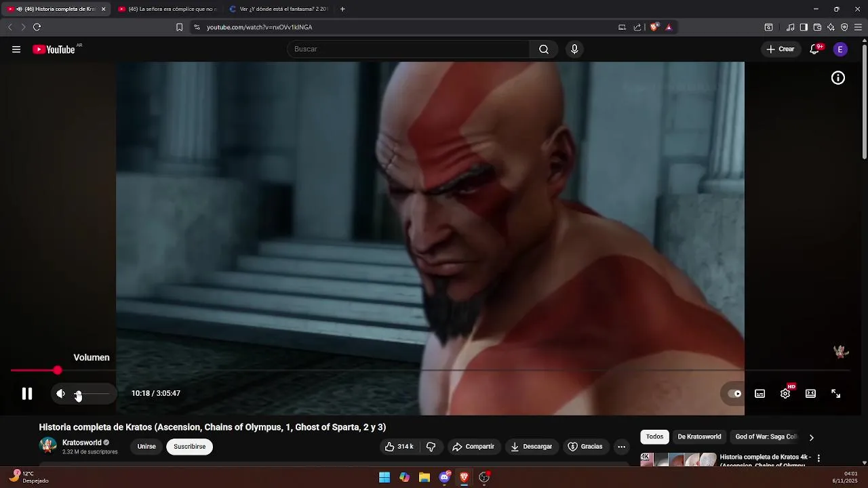Pause the video playback
This screenshot has height=488, width=868.
pyautogui.click(x=27, y=394)
